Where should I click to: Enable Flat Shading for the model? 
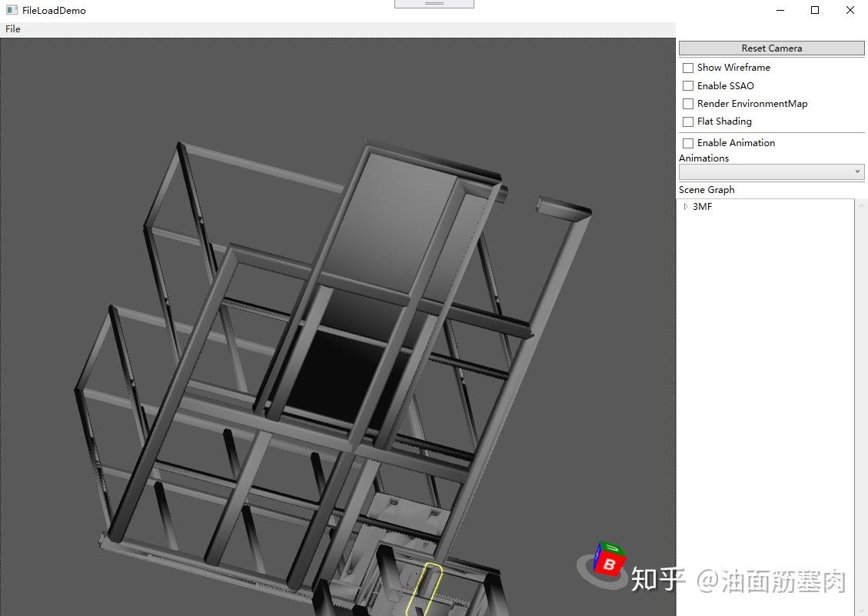tap(687, 122)
